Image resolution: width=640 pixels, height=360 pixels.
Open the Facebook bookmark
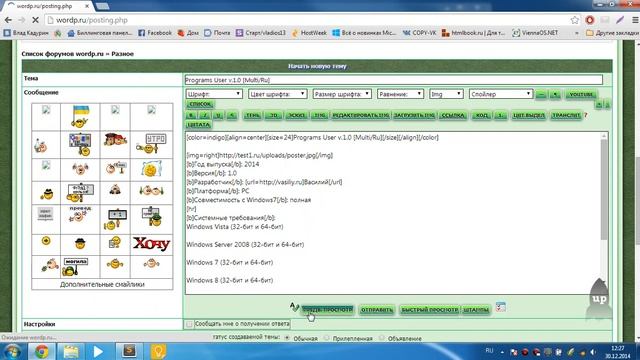155,33
